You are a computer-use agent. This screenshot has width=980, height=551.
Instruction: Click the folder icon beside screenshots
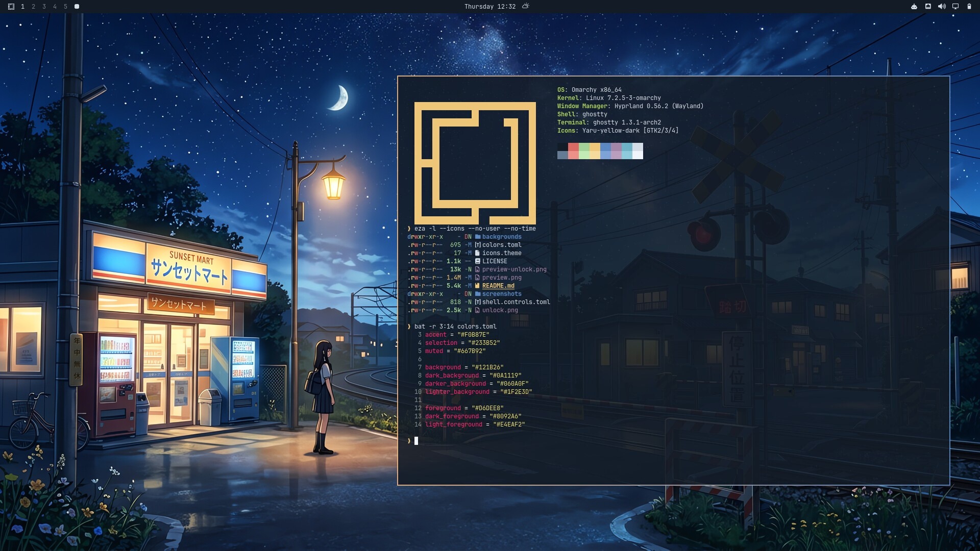click(x=478, y=294)
